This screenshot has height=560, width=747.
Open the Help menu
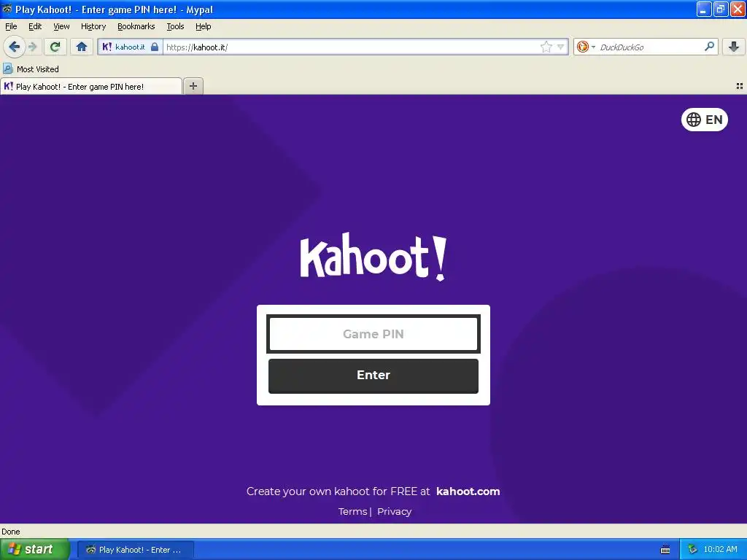204,26
